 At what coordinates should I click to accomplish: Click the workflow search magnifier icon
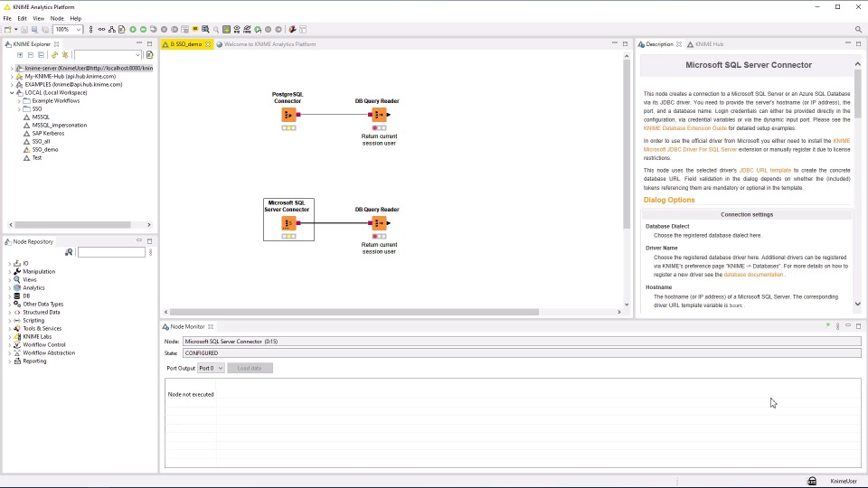(216, 29)
